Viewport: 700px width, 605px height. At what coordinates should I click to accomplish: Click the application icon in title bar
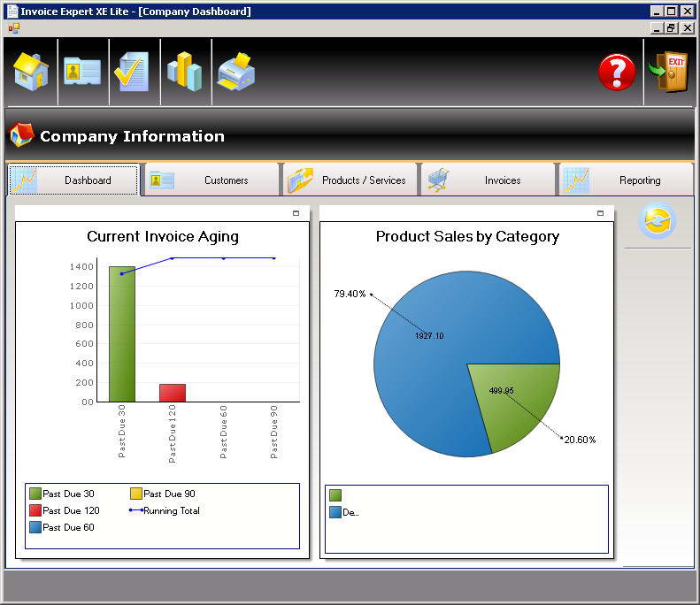[13, 11]
